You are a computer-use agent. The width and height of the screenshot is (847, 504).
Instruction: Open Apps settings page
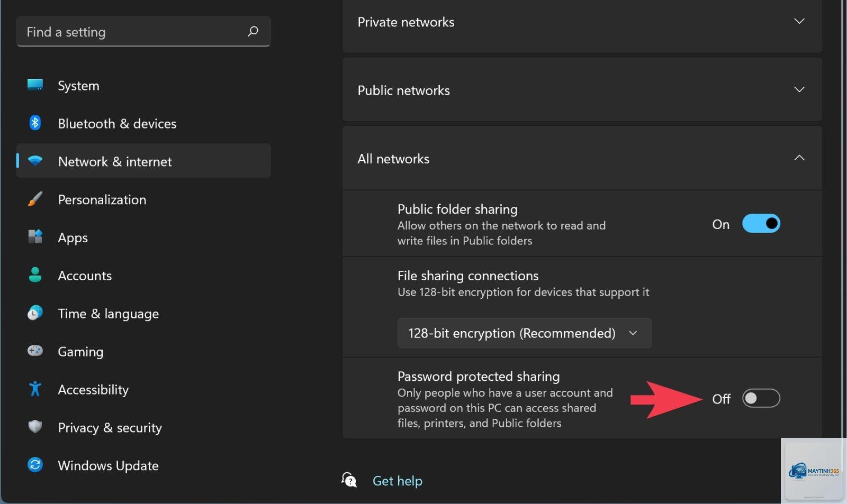tap(143, 237)
